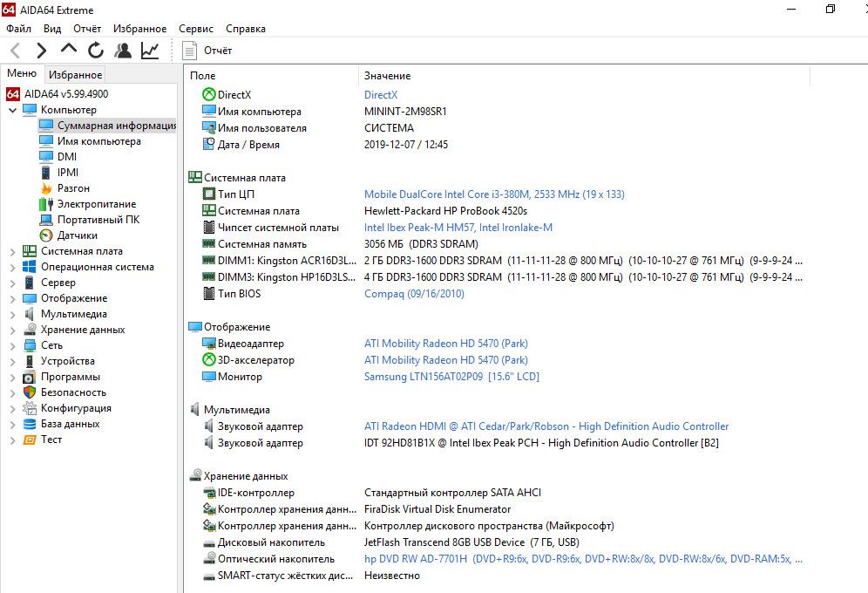Open the graph chart toolbar icon
The width and height of the screenshot is (868, 593).
coord(150,51)
